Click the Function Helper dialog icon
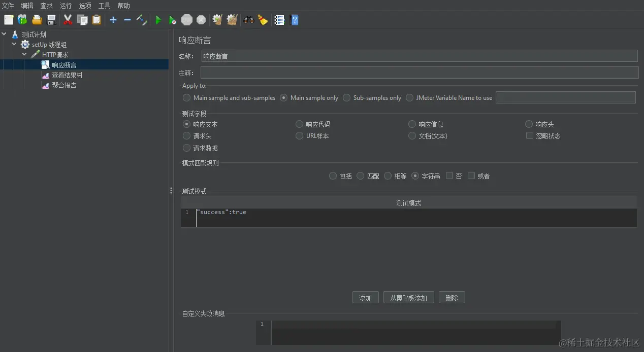This screenshot has height=352, width=644. (x=279, y=20)
